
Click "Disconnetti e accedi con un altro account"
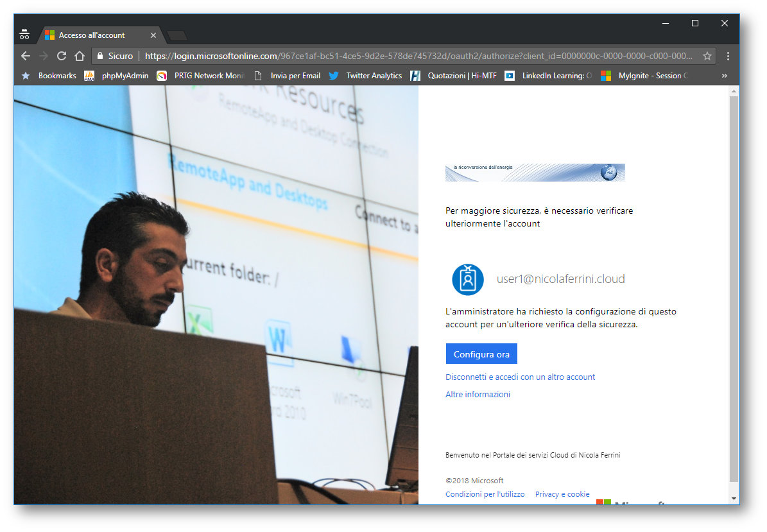pos(520,377)
